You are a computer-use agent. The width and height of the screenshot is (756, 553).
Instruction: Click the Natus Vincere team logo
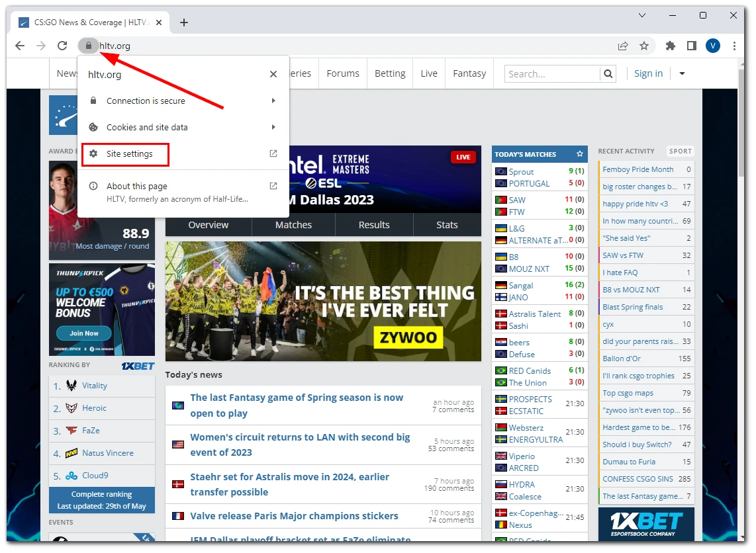coord(71,453)
